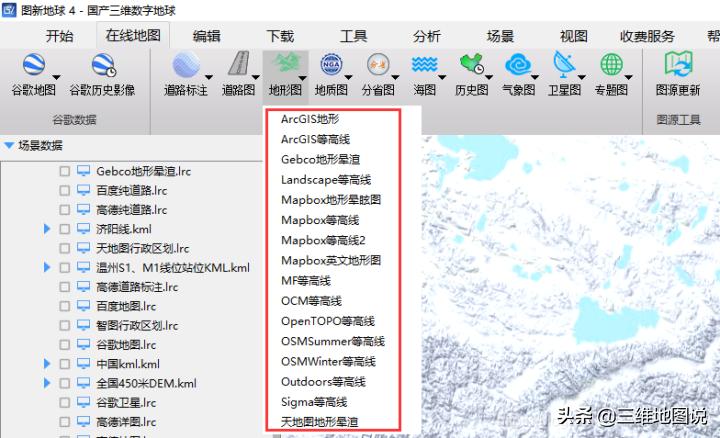Viewport: 720px width, 438px height.
Task: Open the 下载 ribbon tab
Action: (x=280, y=36)
